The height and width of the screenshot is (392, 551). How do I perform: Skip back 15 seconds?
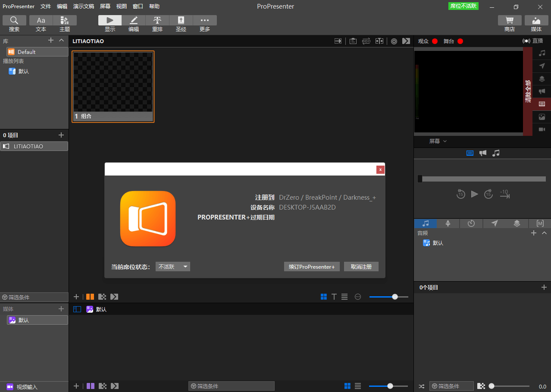pos(460,194)
